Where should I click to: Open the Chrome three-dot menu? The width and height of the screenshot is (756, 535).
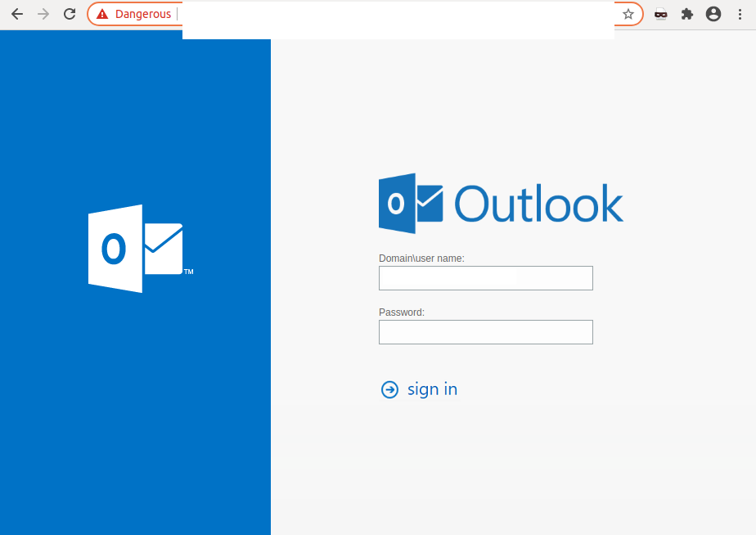[739, 14]
